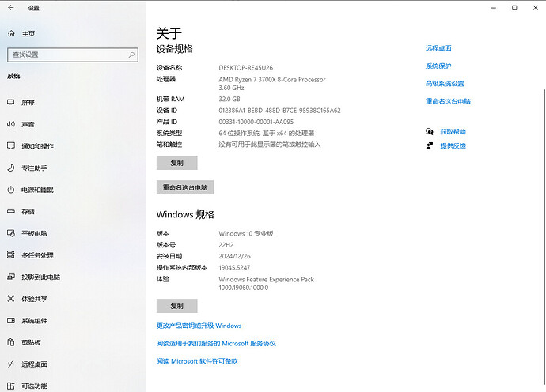Select the 屏幕 display icon
The height and width of the screenshot is (392, 546).
pyautogui.click(x=11, y=102)
